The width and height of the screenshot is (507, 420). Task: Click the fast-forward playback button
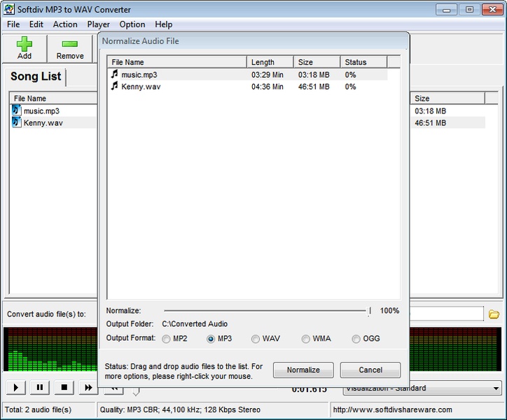point(88,387)
